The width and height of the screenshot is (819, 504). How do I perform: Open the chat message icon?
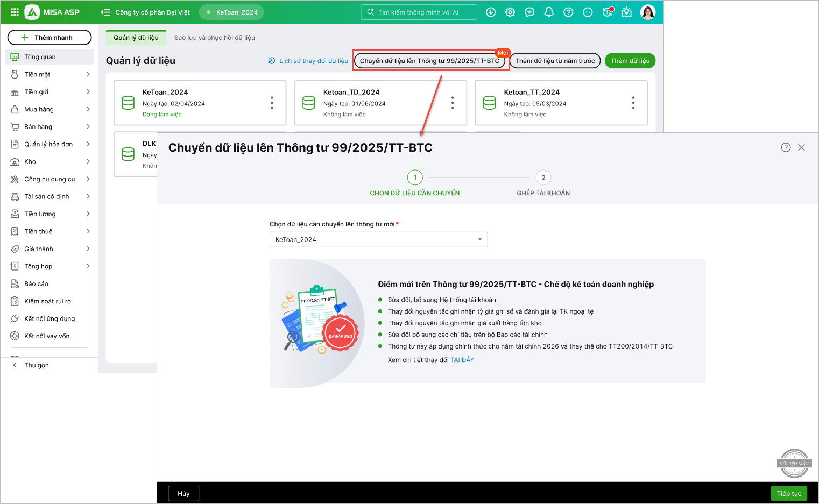point(529,12)
